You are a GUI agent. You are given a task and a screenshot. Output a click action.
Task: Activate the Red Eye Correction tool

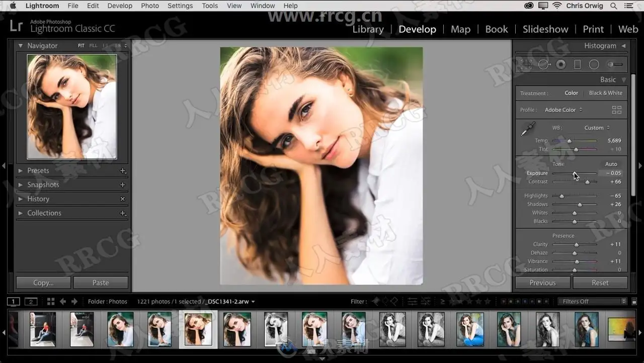[x=561, y=64]
